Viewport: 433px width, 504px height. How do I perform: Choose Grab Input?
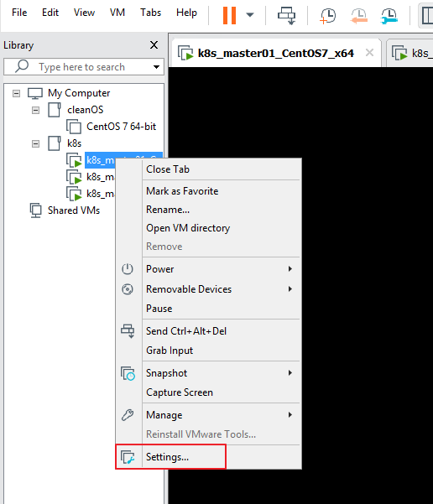tap(209, 351)
